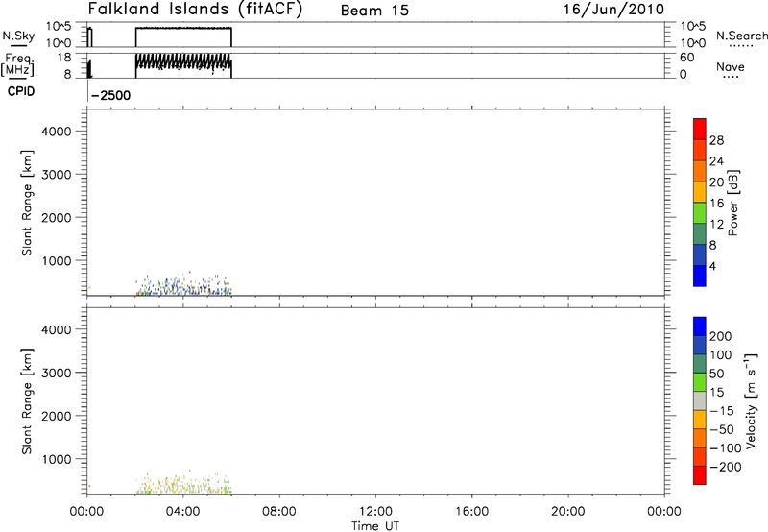The width and height of the screenshot is (768, 532).
Task: Click the blue bottom segment of Power colorbar
Action: [x=700, y=276]
